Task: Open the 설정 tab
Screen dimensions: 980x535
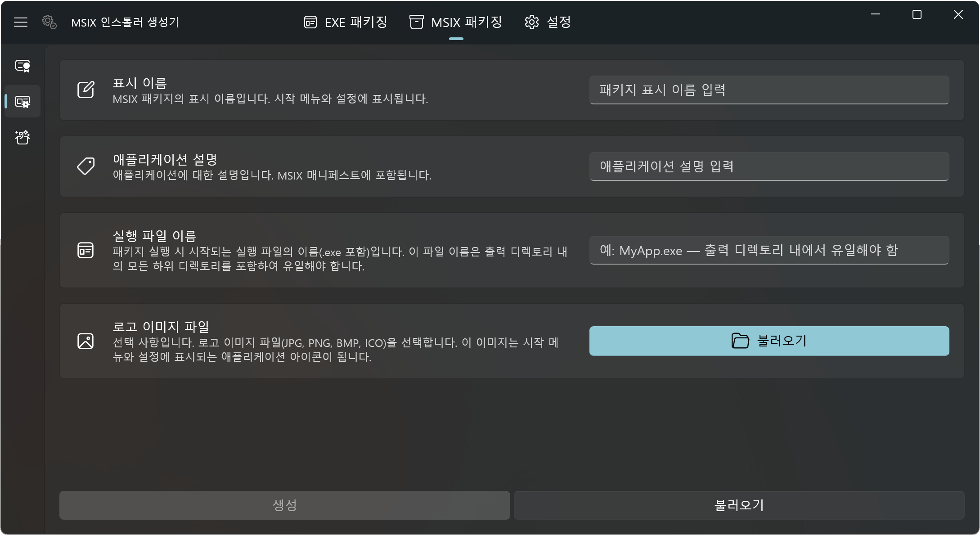Action: [x=548, y=22]
